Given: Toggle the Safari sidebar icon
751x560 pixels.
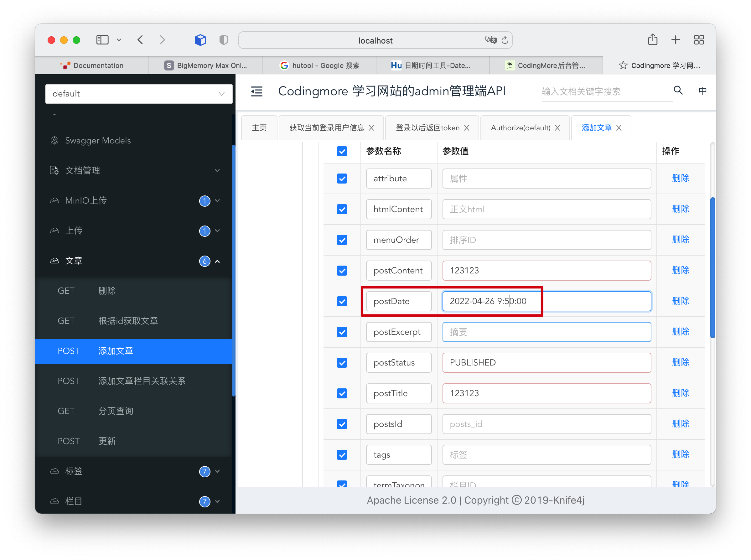Looking at the screenshot, I should [102, 40].
